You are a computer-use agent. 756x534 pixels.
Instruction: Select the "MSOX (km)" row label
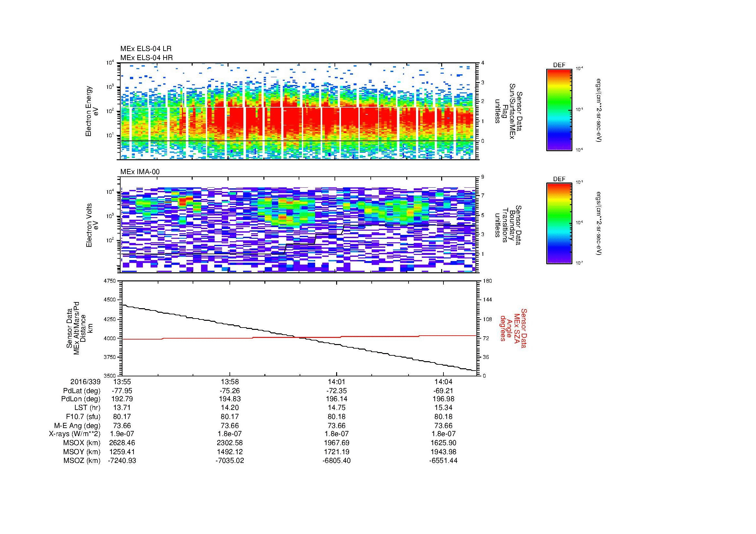click(x=82, y=443)
